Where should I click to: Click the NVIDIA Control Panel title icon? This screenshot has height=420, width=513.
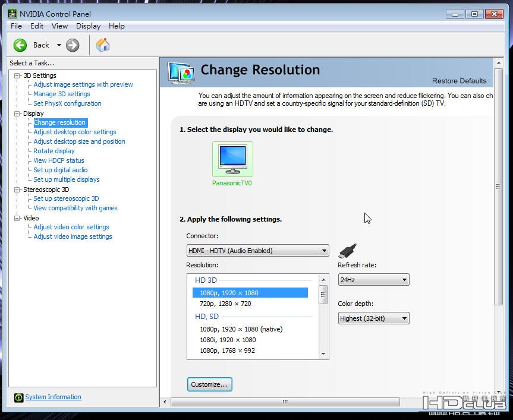tap(12, 14)
